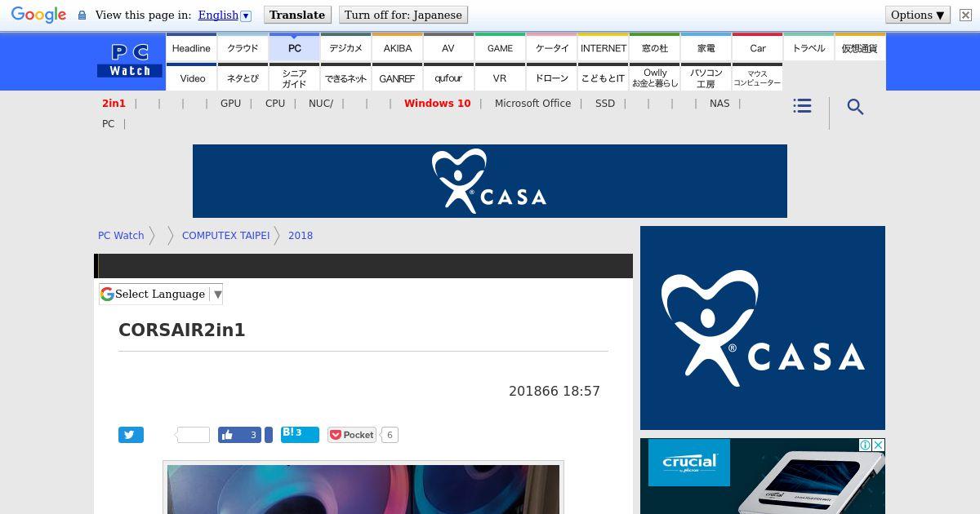The image size is (980, 514).
Task: Go to COMPUTEX TAIPEI breadcrumb
Action: point(225,235)
